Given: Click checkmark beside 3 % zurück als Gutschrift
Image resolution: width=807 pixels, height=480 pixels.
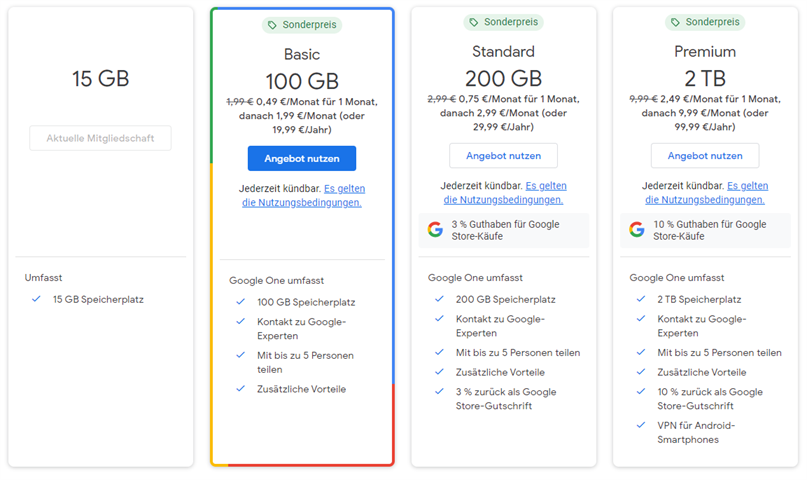Looking at the screenshot, I should tap(439, 391).
